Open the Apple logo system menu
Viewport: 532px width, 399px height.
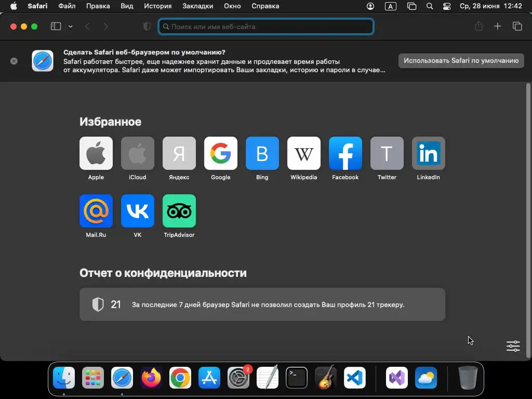pos(14,6)
